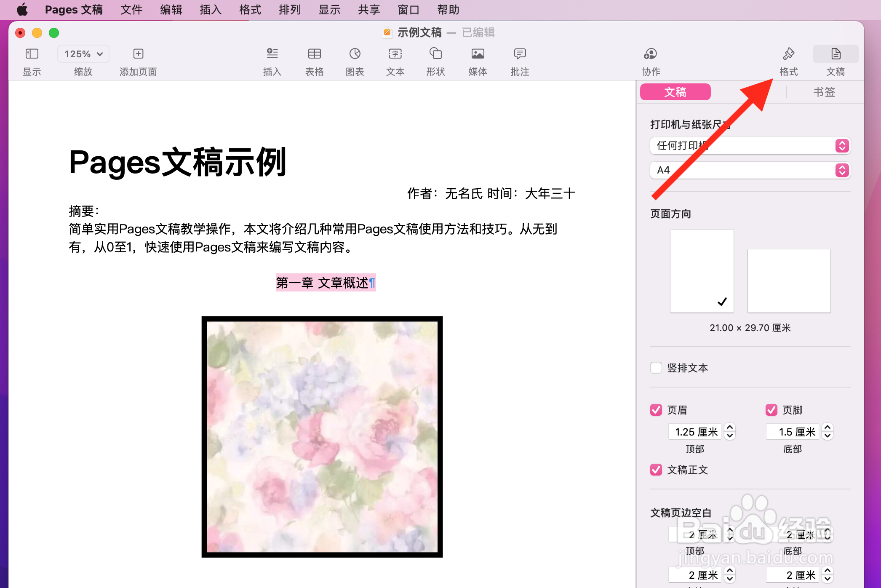Open the 插入 insert toolbar icon

pyautogui.click(x=272, y=54)
